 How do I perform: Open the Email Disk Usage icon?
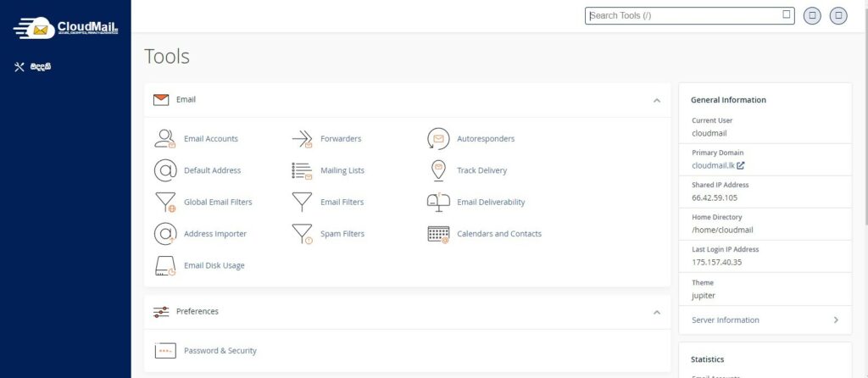pos(165,265)
